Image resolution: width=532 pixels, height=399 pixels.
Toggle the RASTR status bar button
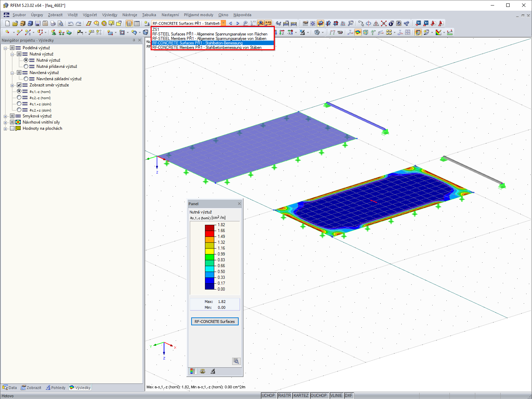pos(284,396)
